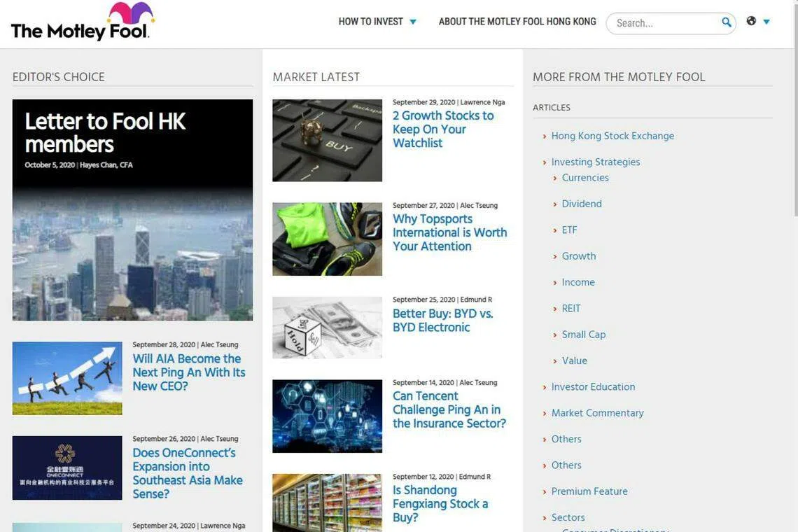Visit the Hong Kong Stock Exchange section
Viewport: 798px width, 532px height.
pos(612,135)
